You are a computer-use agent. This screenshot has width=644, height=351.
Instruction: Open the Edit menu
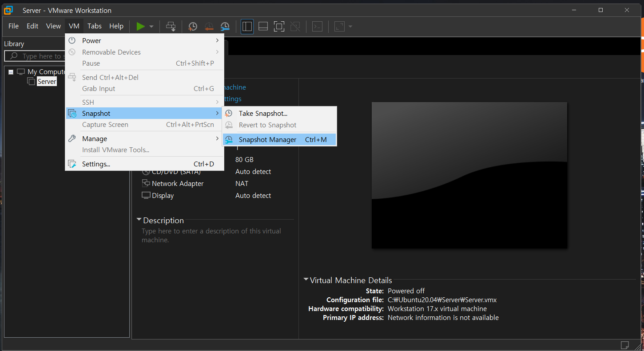point(32,26)
